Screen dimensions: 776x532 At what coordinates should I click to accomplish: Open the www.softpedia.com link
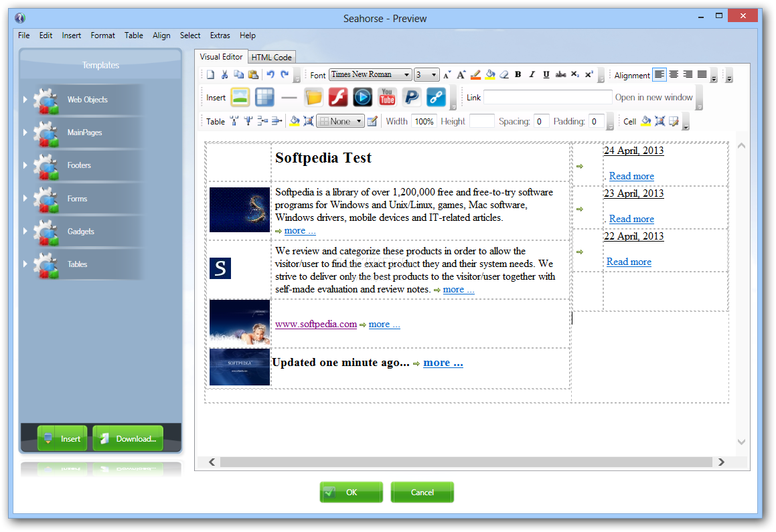click(316, 325)
